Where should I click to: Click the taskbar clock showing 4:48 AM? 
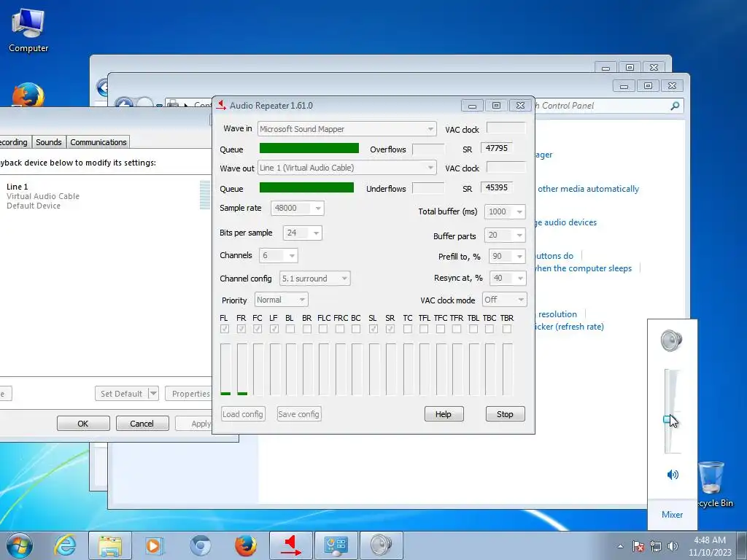pyautogui.click(x=709, y=545)
